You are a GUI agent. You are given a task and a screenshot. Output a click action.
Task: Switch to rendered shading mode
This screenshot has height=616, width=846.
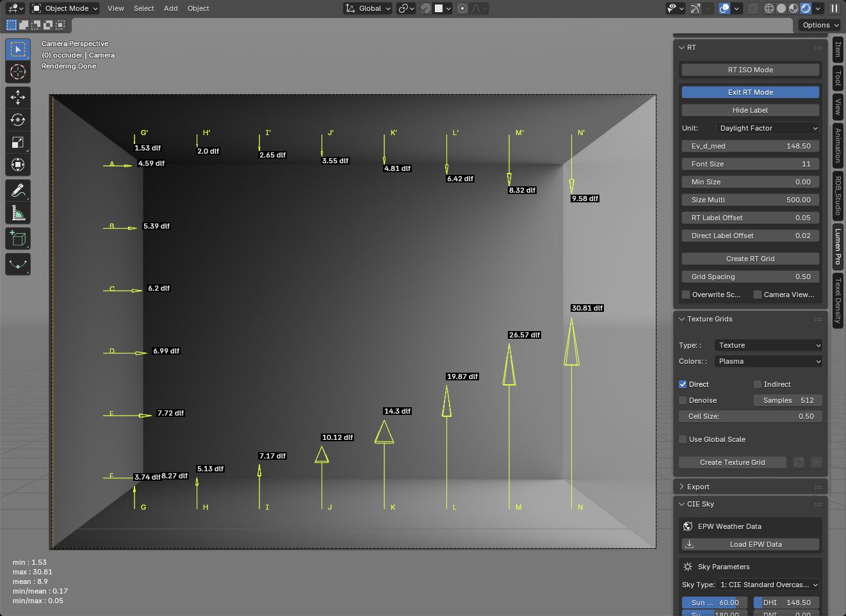806,8
